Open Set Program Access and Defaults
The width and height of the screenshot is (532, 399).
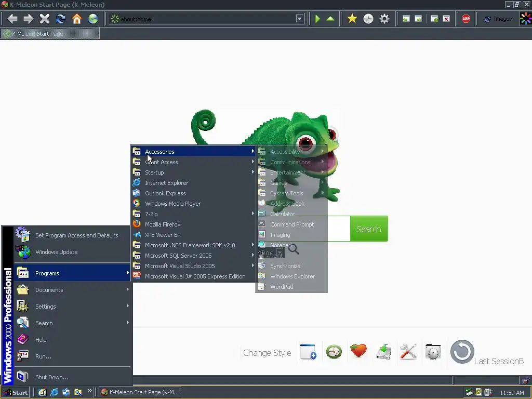[x=72, y=235]
